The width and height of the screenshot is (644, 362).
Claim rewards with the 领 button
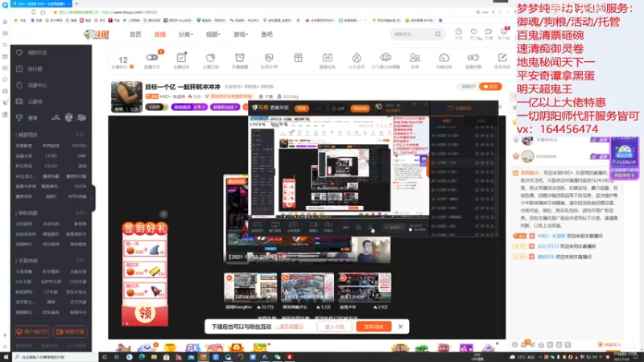pos(145,313)
